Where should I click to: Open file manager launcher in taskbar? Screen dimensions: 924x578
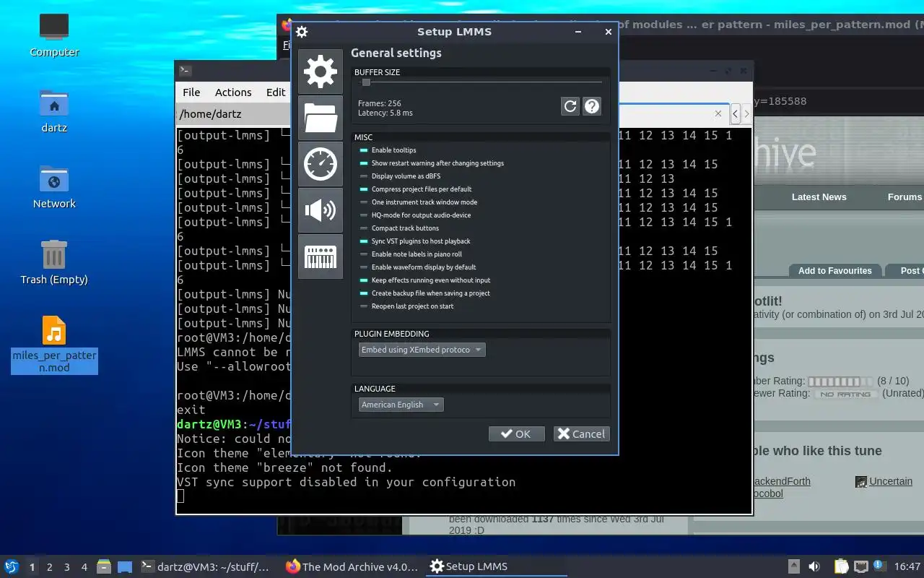click(x=103, y=566)
